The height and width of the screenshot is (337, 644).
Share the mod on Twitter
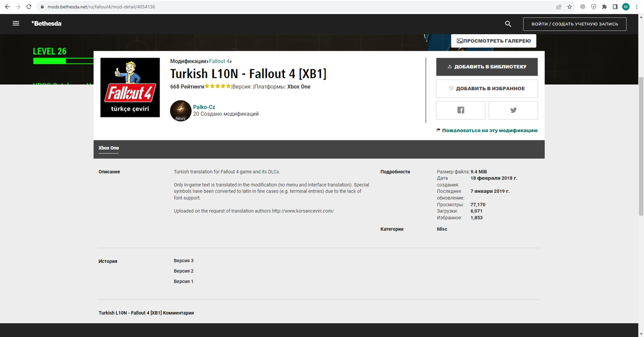coord(513,110)
